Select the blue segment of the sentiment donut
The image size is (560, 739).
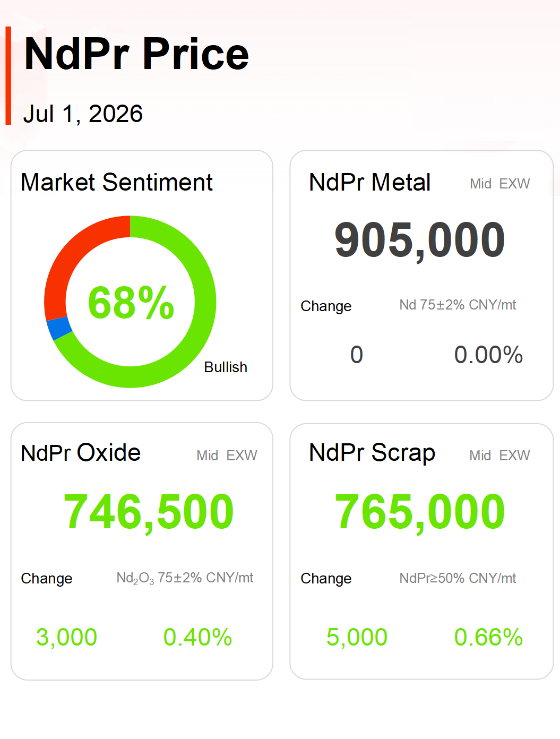point(59,328)
